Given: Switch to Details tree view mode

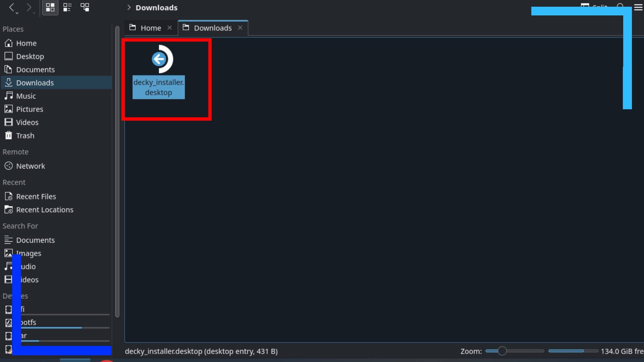Looking at the screenshot, I should point(85,7).
